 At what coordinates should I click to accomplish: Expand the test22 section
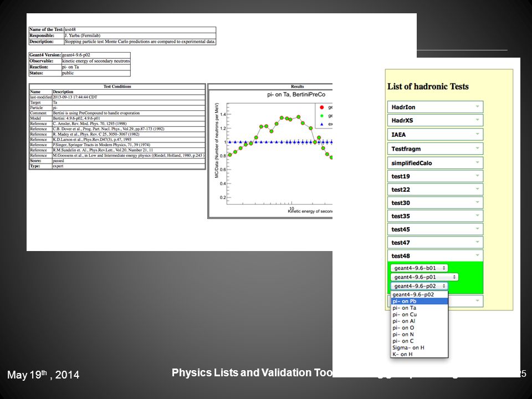coord(435,190)
